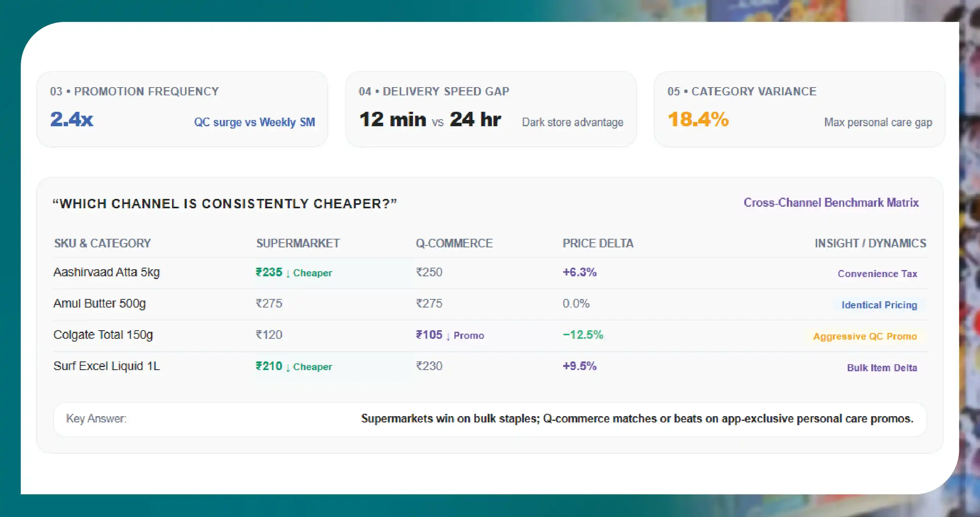Click the 'INSIGHT / DYNAMICS' column header

pos(871,243)
